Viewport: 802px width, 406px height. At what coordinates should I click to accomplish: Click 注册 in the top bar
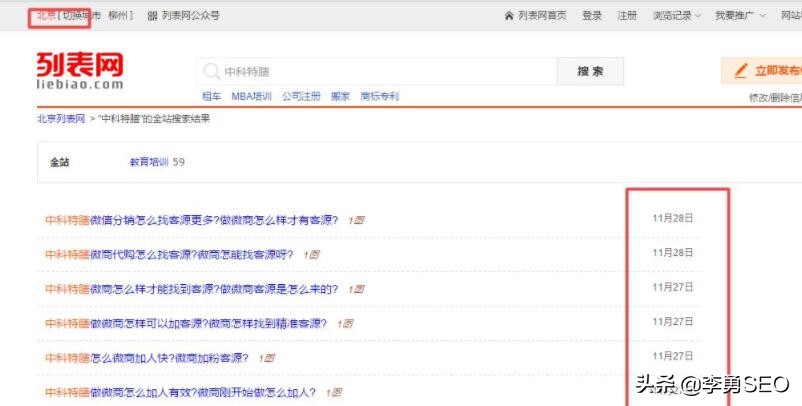pos(627,16)
